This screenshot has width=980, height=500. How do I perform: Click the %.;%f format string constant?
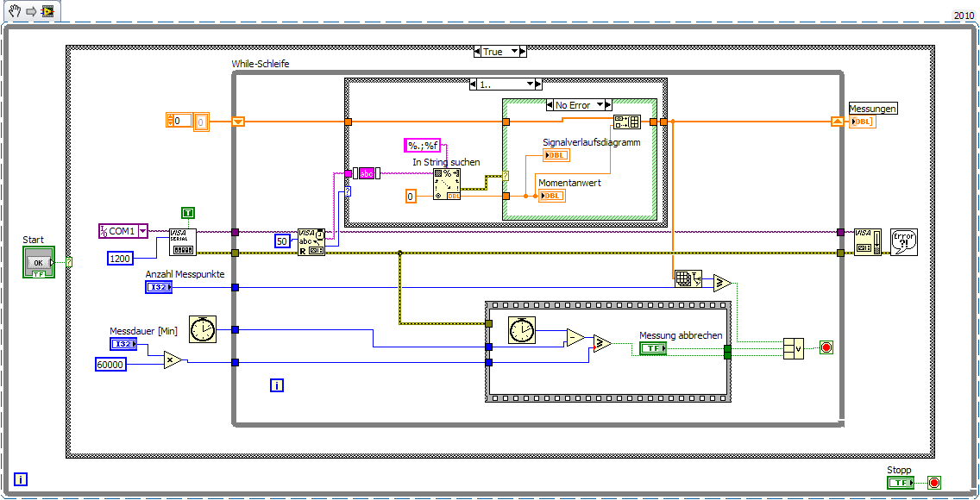pos(423,146)
